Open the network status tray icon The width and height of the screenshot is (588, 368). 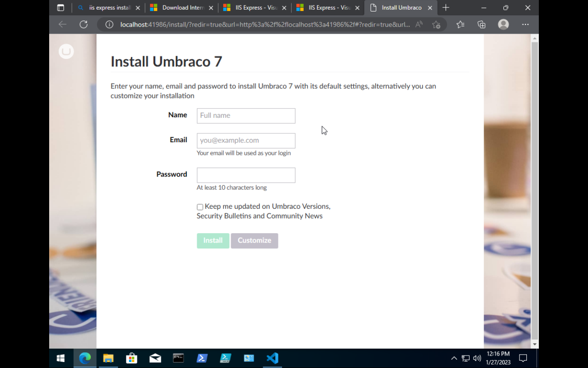(x=465, y=358)
